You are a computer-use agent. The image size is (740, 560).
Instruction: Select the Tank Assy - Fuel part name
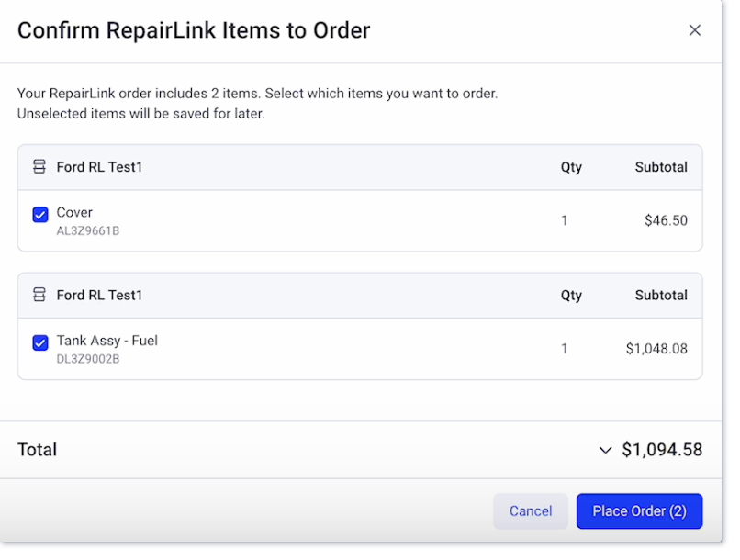point(107,340)
